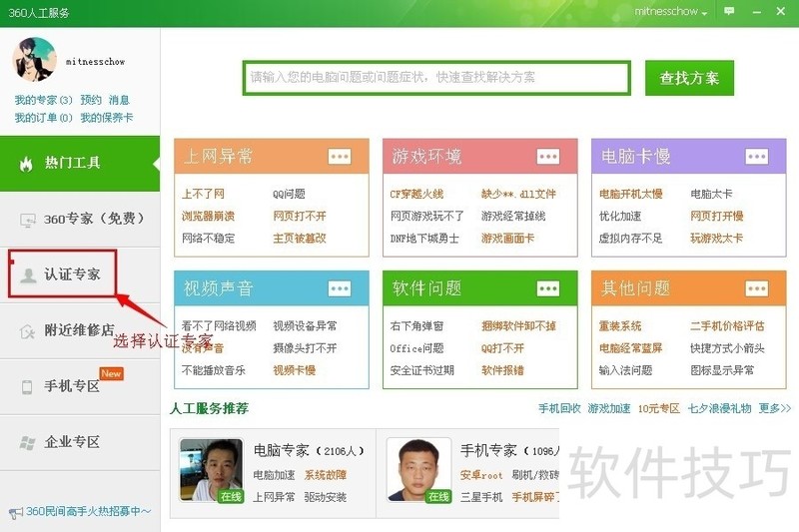Image resolution: width=799 pixels, height=532 pixels.
Task: Expand more options on 视频声音 card
Action: [340, 289]
